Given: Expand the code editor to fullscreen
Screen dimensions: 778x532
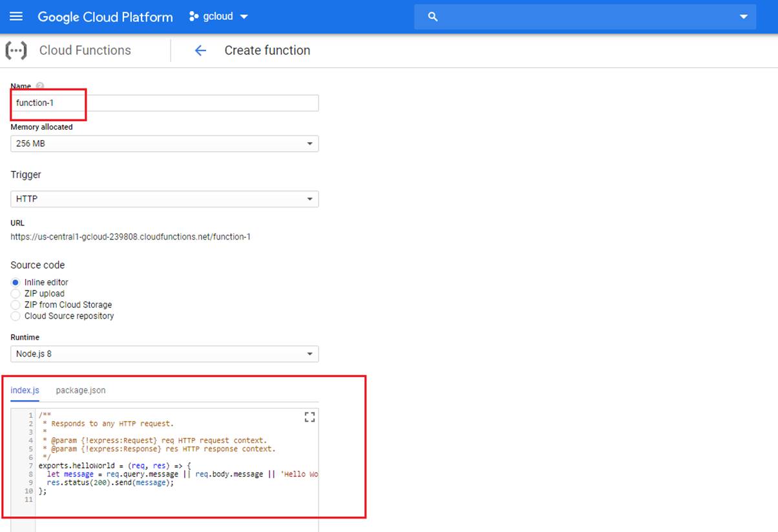Looking at the screenshot, I should [310, 417].
